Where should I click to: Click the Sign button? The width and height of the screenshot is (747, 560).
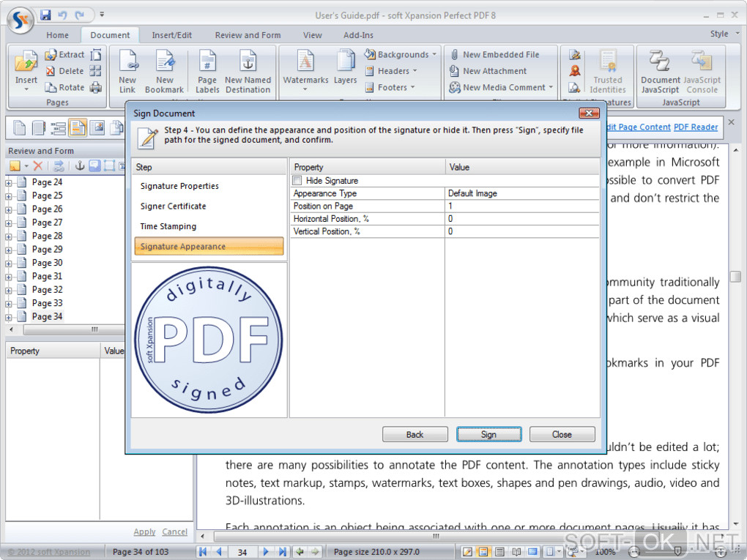click(488, 434)
